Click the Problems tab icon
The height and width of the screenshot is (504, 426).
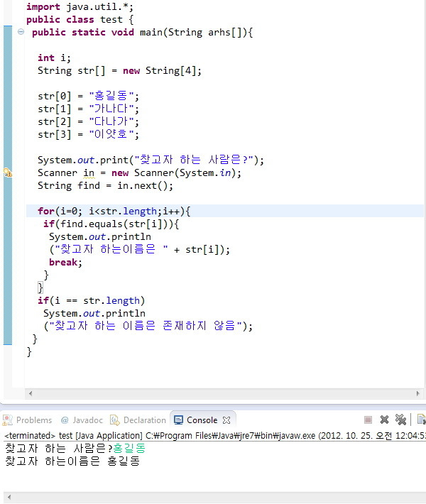click(7, 420)
